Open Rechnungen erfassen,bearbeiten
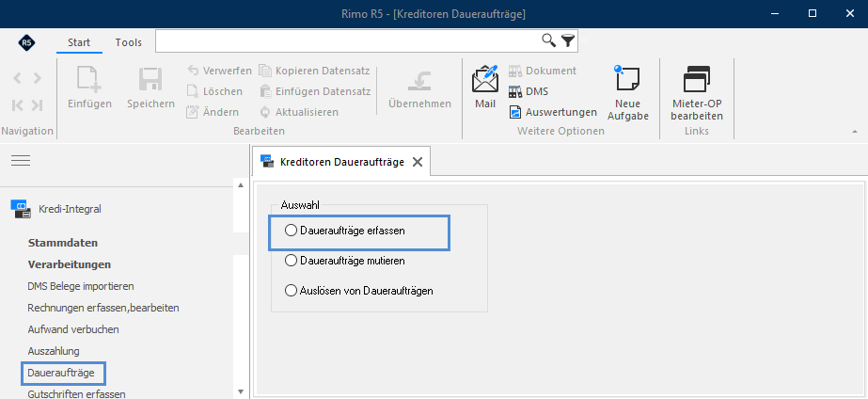 pos(103,308)
